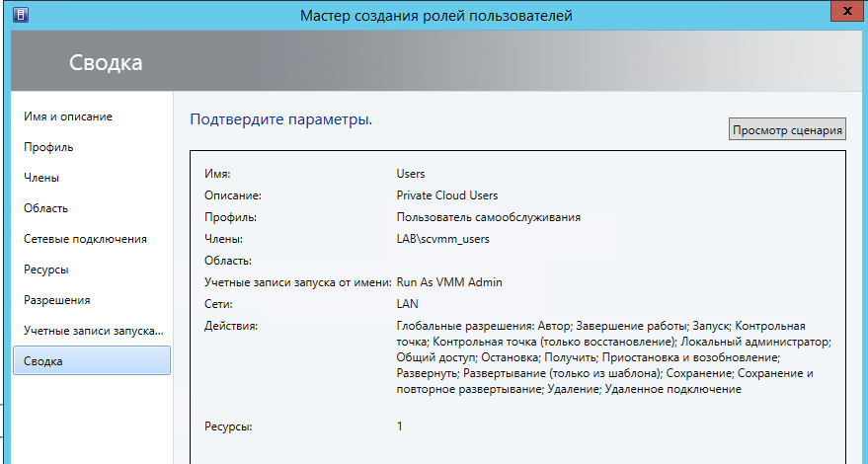Click the 'Подтвердите параметры.' heading

coord(280,120)
